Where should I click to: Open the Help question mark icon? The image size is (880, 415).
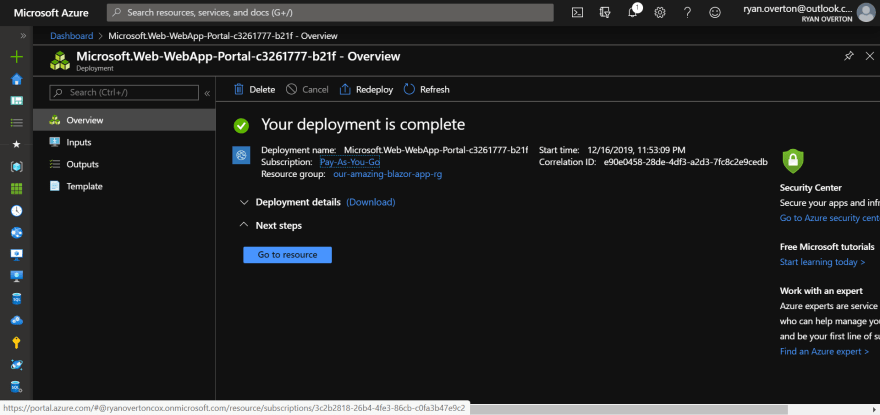[x=688, y=12]
